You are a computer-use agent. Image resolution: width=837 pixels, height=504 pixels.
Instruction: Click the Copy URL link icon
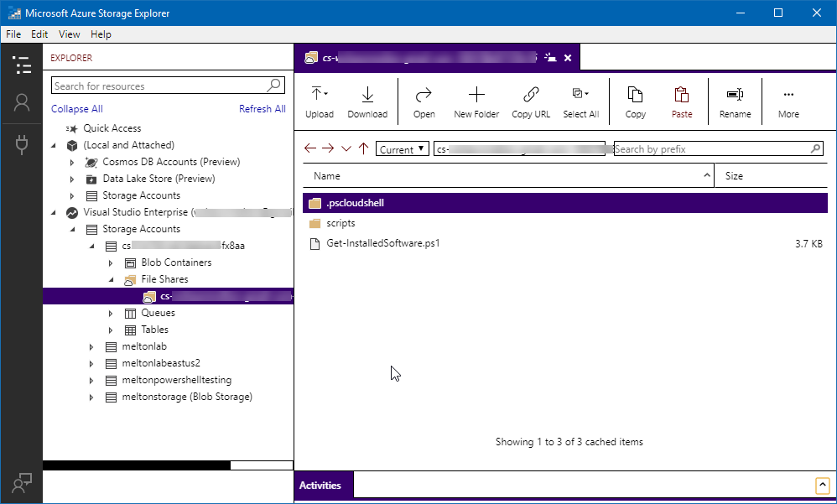tap(530, 94)
